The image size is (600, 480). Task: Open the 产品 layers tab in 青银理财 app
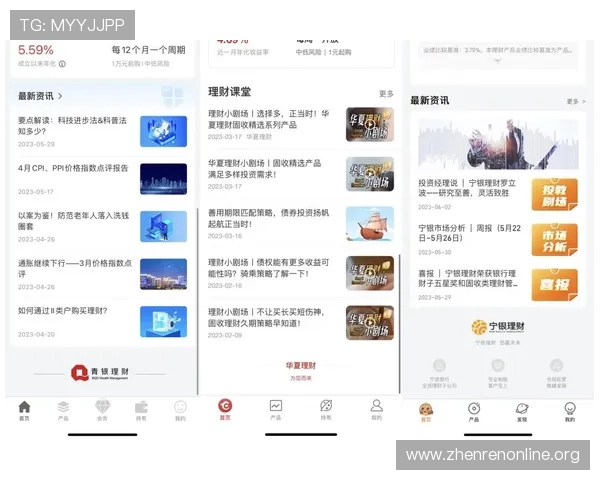click(63, 411)
